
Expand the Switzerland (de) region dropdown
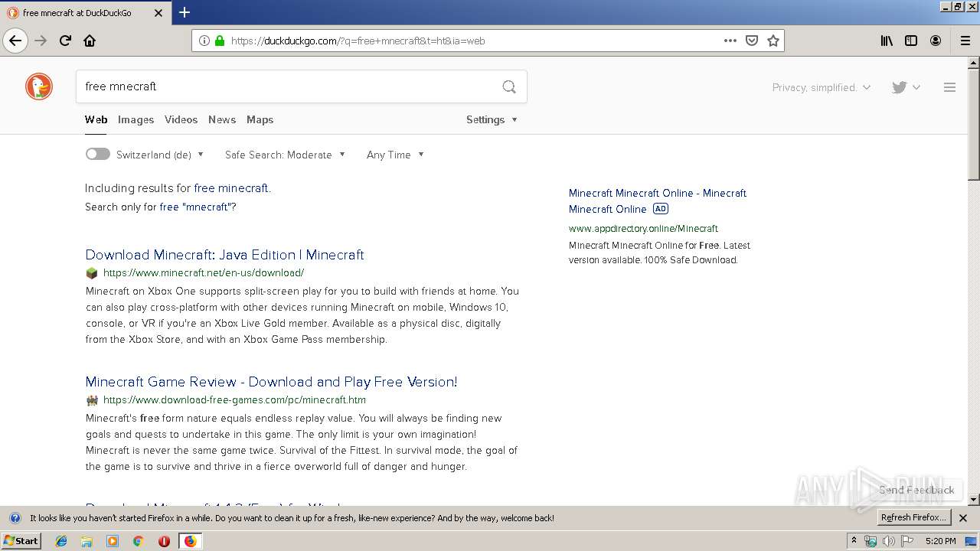pyautogui.click(x=160, y=155)
